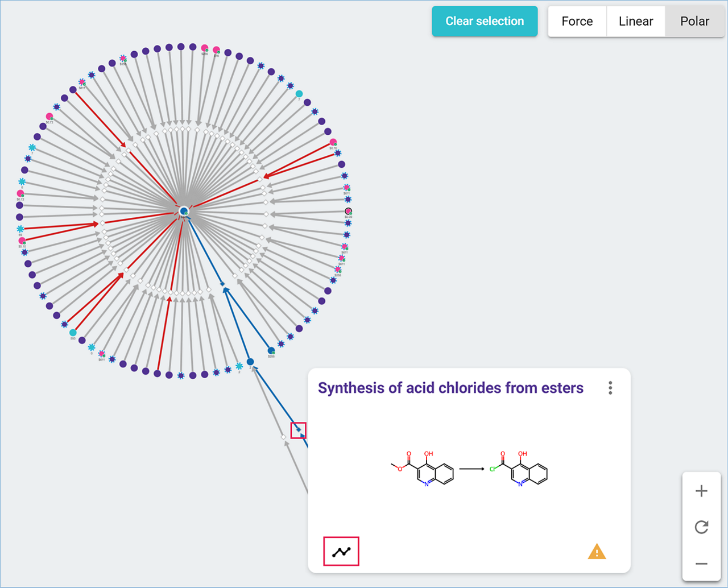The width and height of the screenshot is (728, 588).
Task: Open 'Synthesis of acid chlorides from esters' title
Action: point(450,388)
